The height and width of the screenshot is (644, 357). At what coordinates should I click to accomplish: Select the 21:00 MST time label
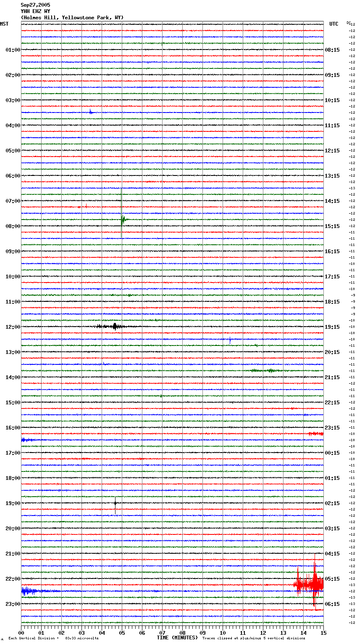click(13, 554)
